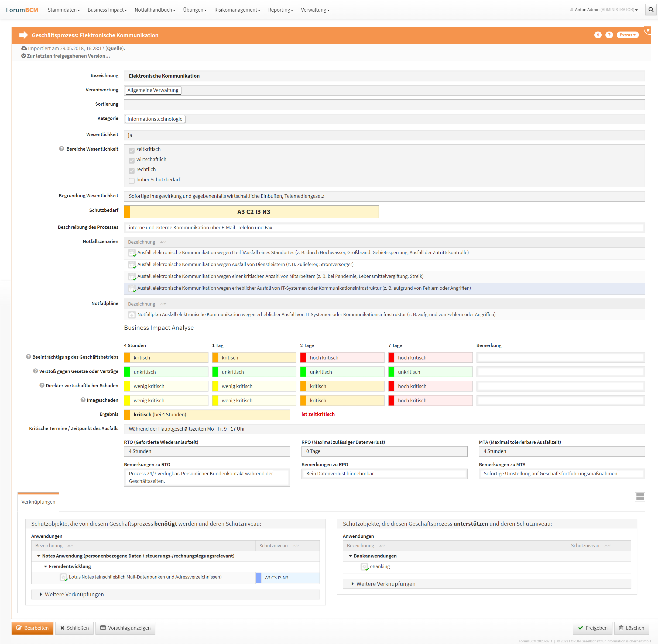Click the search magnifier icon
The image size is (658, 644).
650,10
